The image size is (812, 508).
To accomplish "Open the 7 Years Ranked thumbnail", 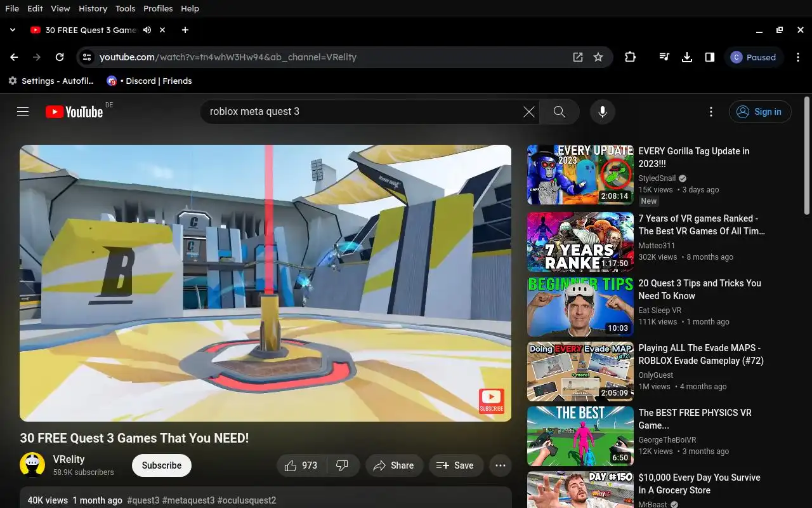I will pos(580,242).
